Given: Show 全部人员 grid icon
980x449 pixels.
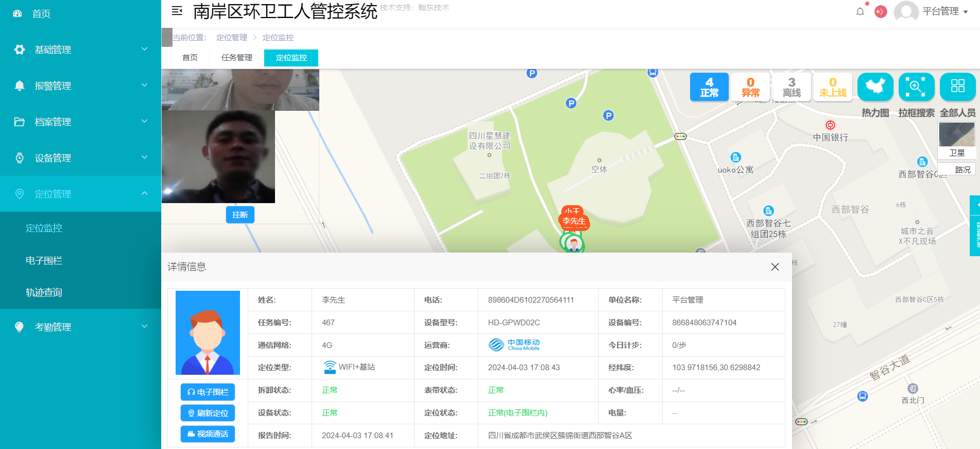Looking at the screenshot, I should click(x=958, y=87).
